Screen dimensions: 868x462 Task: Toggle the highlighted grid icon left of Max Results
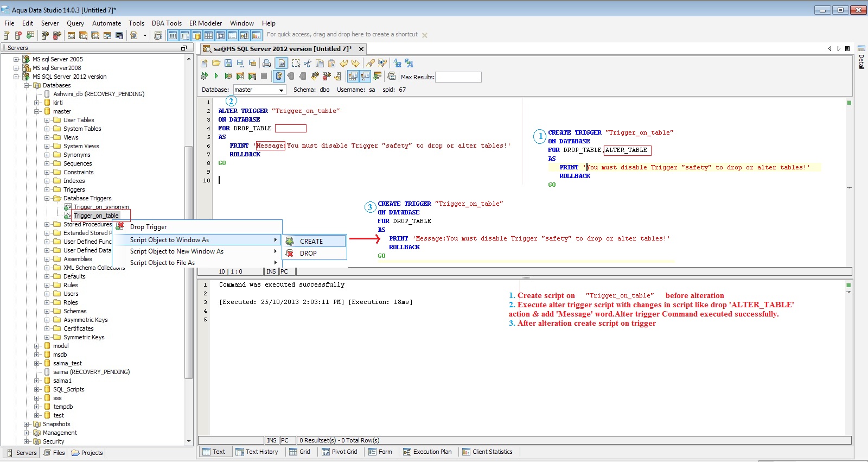pos(353,77)
